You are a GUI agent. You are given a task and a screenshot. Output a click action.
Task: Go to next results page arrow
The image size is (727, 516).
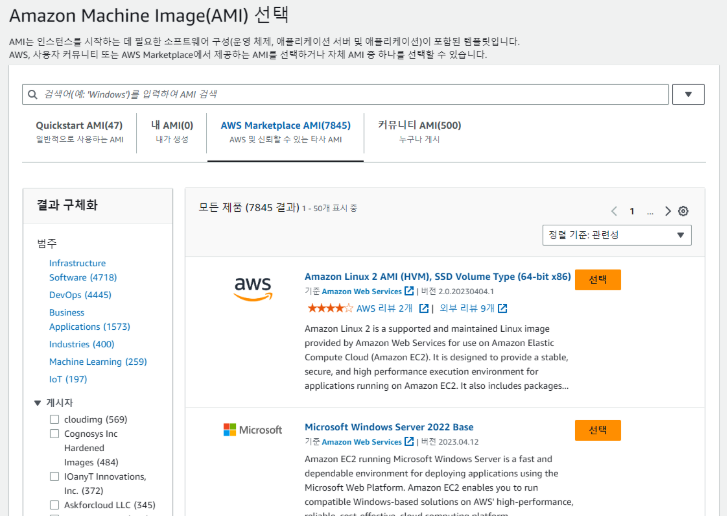(x=668, y=211)
